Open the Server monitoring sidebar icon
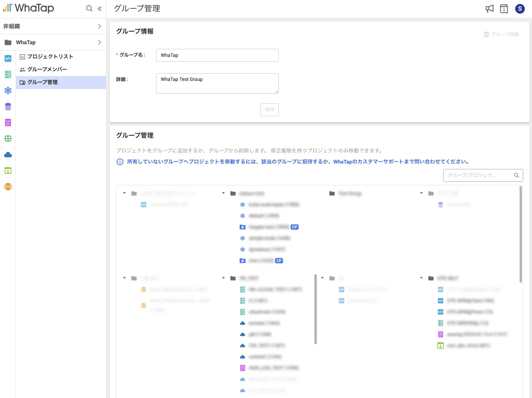532x398 pixels. [x=8, y=74]
